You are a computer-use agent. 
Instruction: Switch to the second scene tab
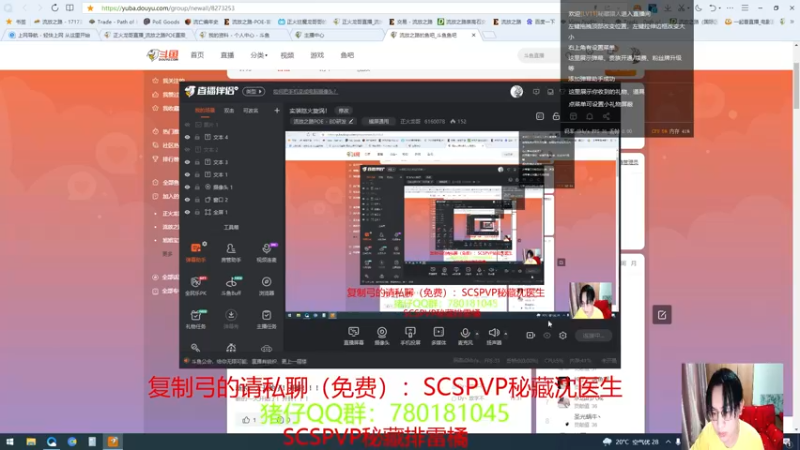pos(229,110)
